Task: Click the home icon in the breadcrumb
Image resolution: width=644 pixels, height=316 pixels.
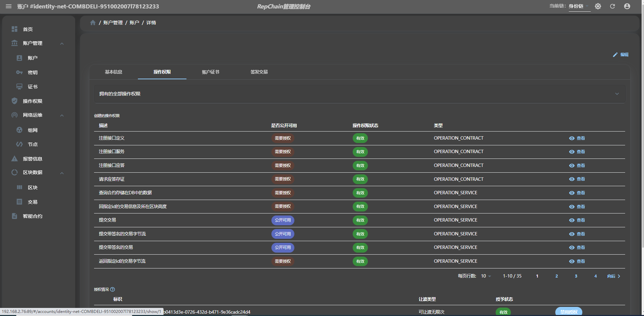Action: click(93, 23)
